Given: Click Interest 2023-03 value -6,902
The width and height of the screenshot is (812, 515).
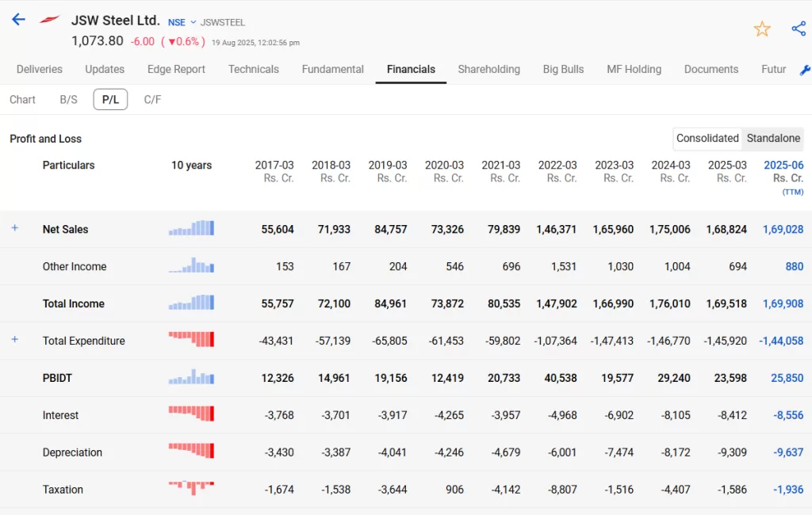Looking at the screenshot, I should pyautogui.click(x=619, y=416).
